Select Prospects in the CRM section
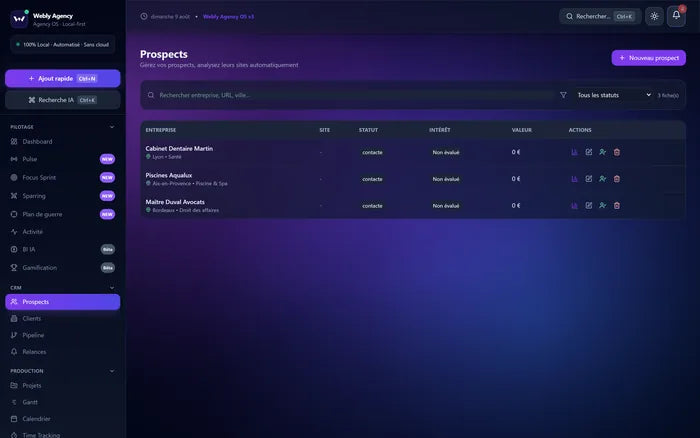700x438 pixels. tap(62, 302)
